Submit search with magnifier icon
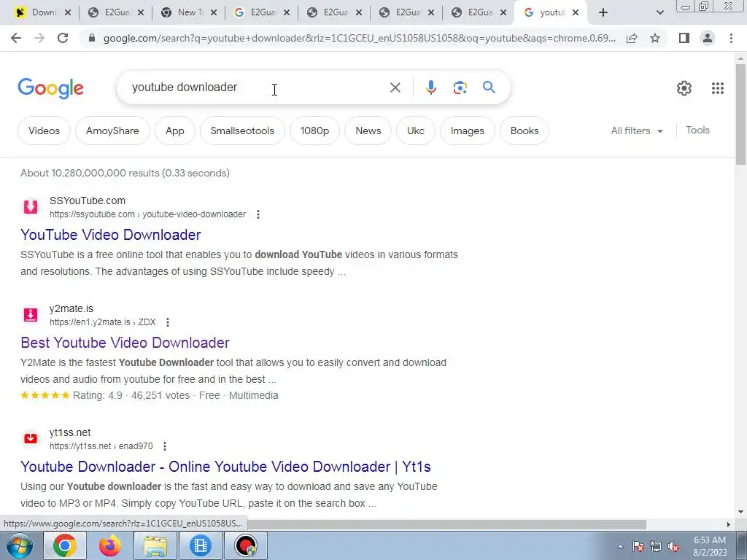 click(489, 87)
